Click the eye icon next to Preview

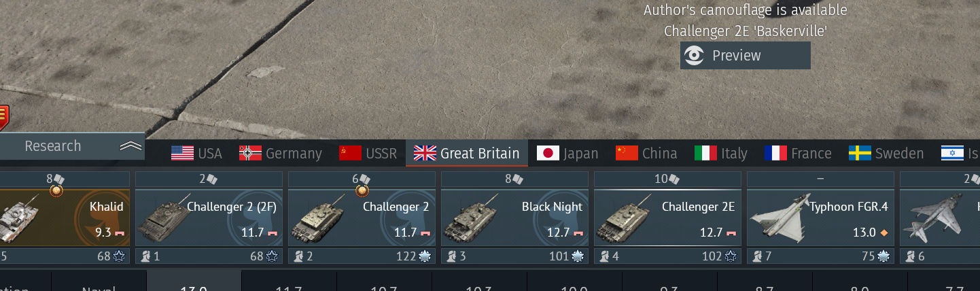pos(694,56)
